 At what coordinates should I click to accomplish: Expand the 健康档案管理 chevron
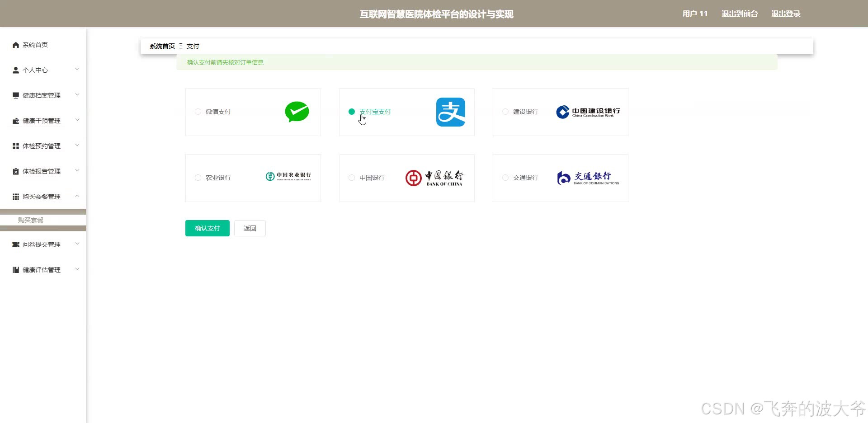77,94
